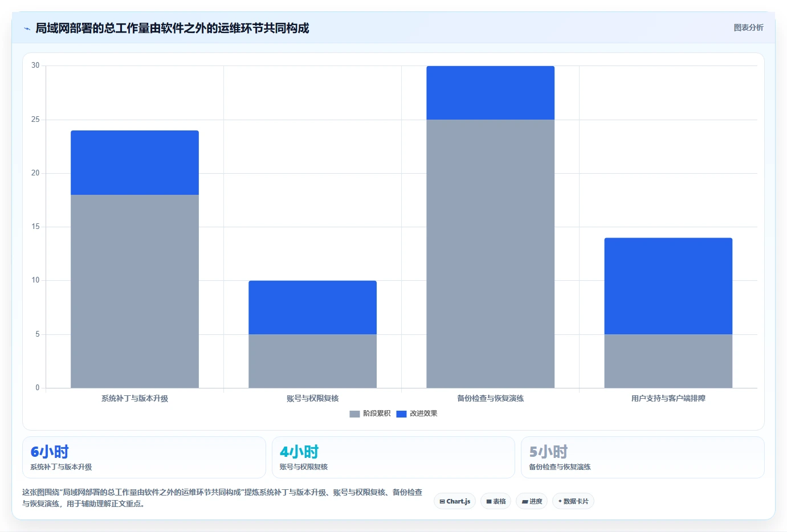This screenshot has height=532, width=787.
Task: Click the x-axis label 系统补丁与版本升级
Action: 134,399
